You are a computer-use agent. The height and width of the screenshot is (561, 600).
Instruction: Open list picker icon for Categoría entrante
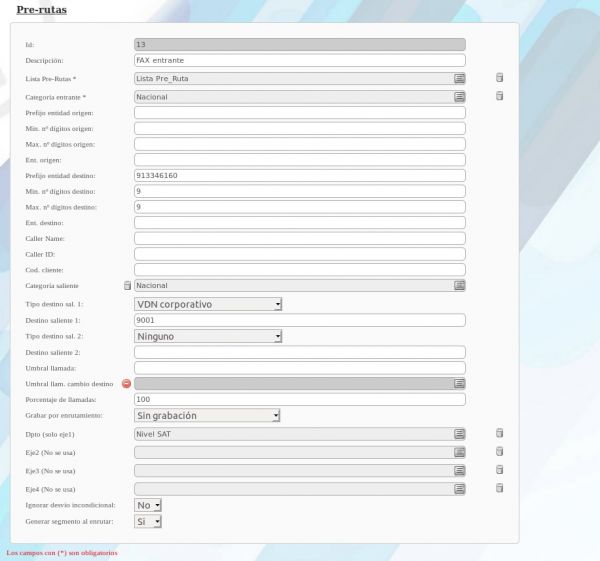tap(459, 97)
